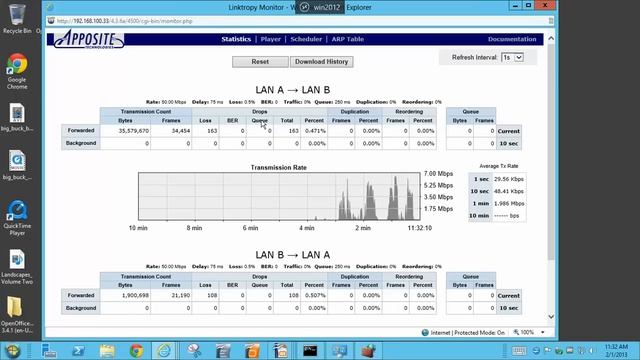Screen dimensions: 640x360
Task: Switch to Internet Explorer in the taskbar
Action: tap(164, 351)
